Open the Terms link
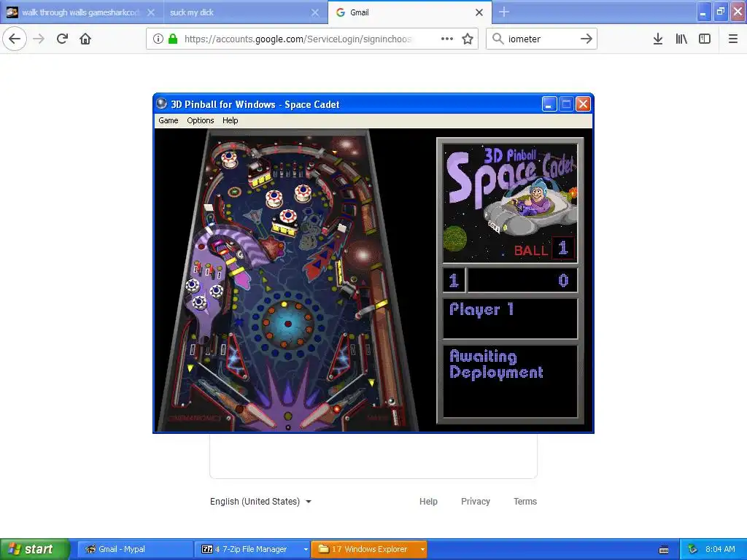 click(x=525, y=502)
